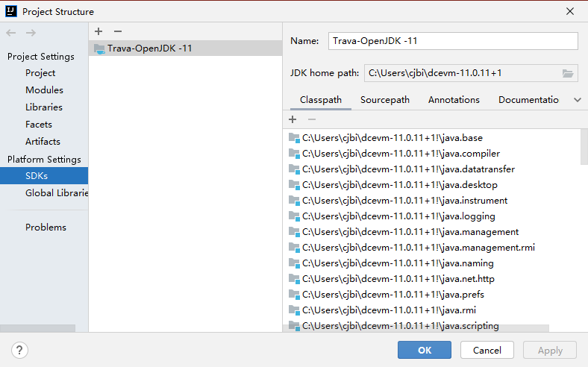Open Modules settings section
Viewport: 588px width, 367px height.
coord(44,90)
